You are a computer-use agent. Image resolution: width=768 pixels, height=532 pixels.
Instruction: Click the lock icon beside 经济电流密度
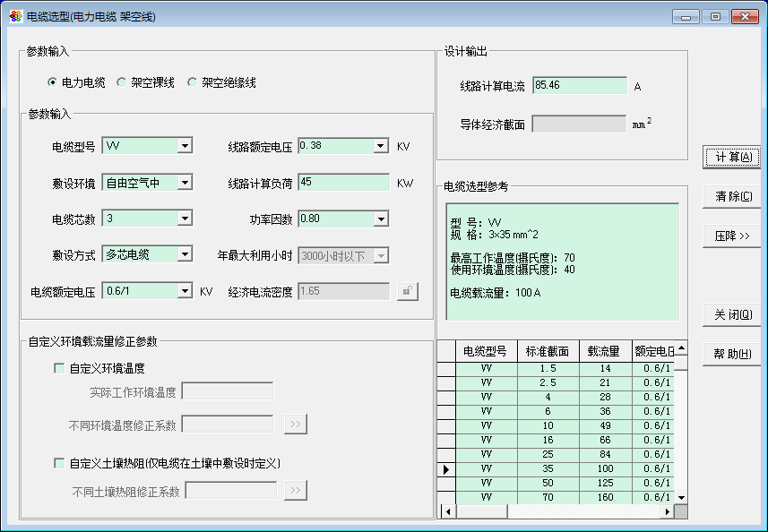(407, 291)
